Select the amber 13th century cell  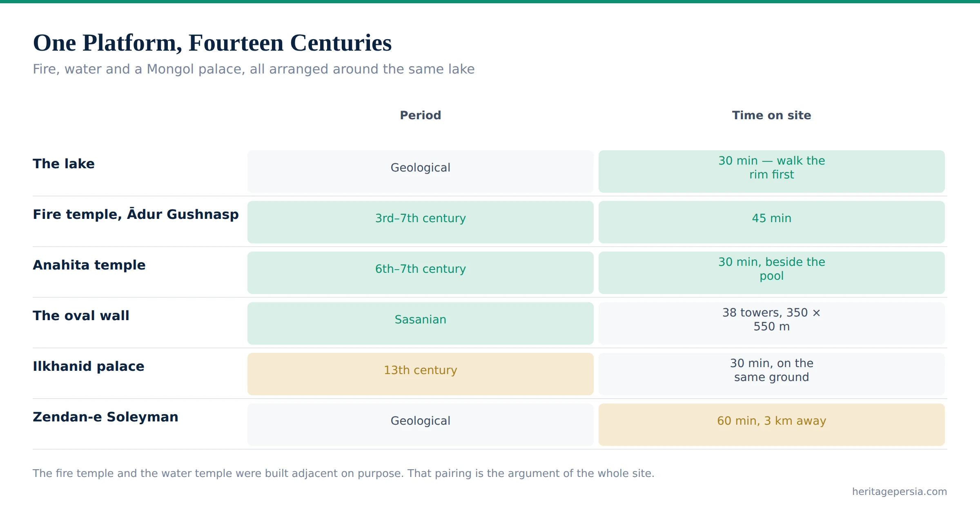(x=420, y=374)
